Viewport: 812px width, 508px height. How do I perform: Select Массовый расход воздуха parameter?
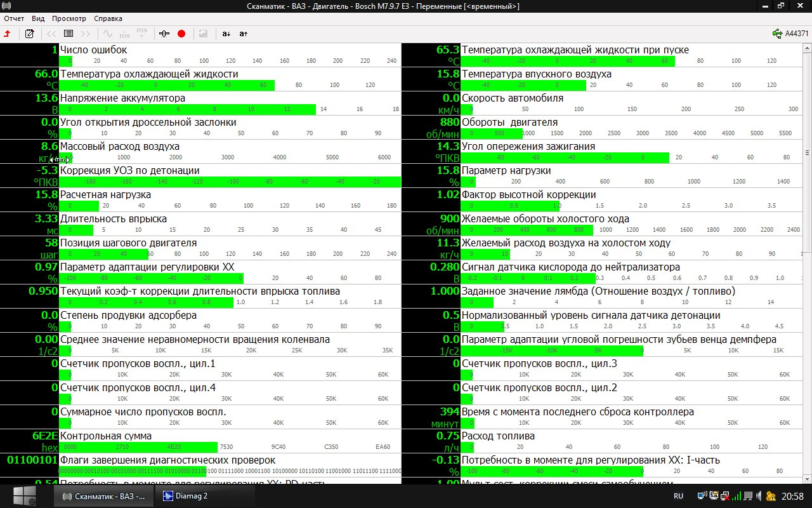200,152
